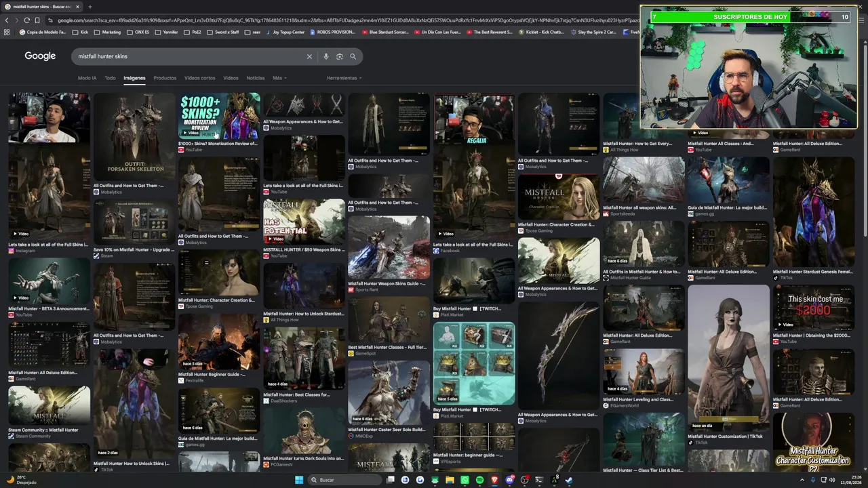This screenshot has height=488, width=868.
Task: Open the 'This skin cost me $2000' thumbnail
Action: pyautogui.click(x=814, y=307)
